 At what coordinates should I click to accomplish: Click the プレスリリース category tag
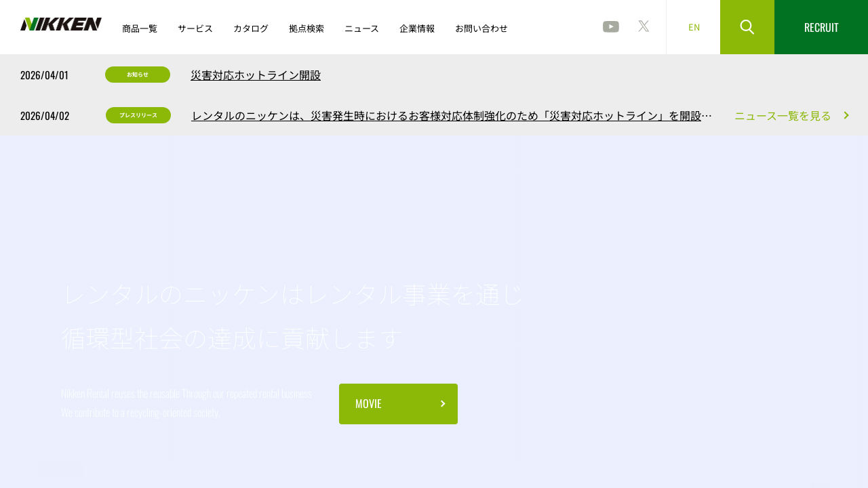tap(138, 115)
